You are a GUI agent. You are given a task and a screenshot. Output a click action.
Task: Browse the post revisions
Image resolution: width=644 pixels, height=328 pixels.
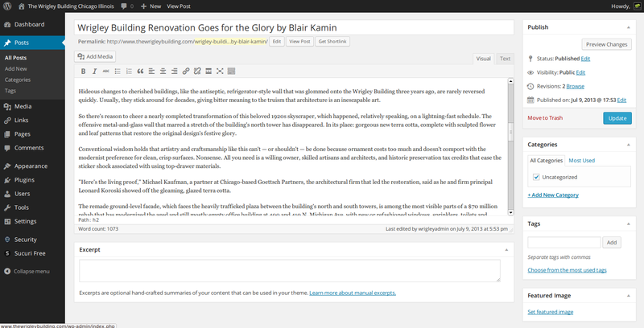pyautogui.click(x=575, y=87)
